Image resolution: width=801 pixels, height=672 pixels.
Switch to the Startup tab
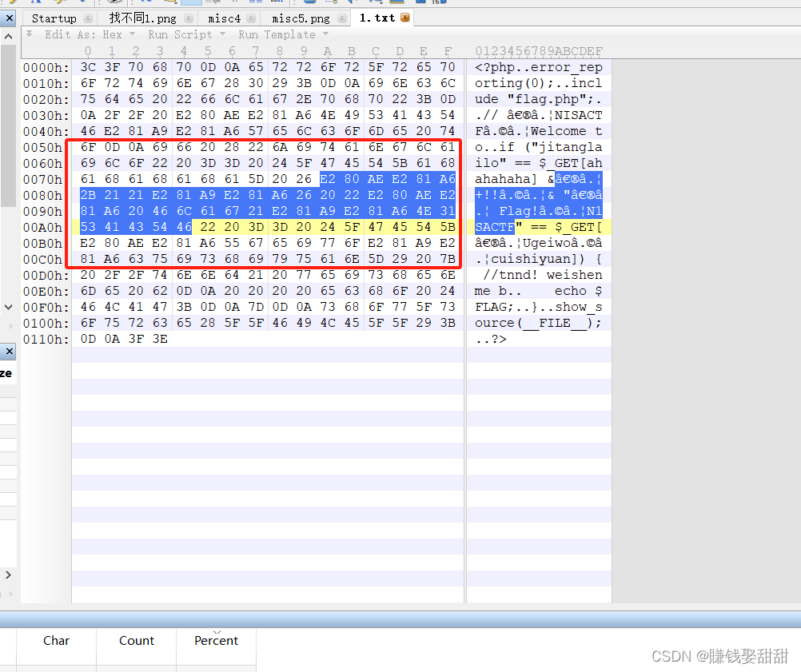54,18
